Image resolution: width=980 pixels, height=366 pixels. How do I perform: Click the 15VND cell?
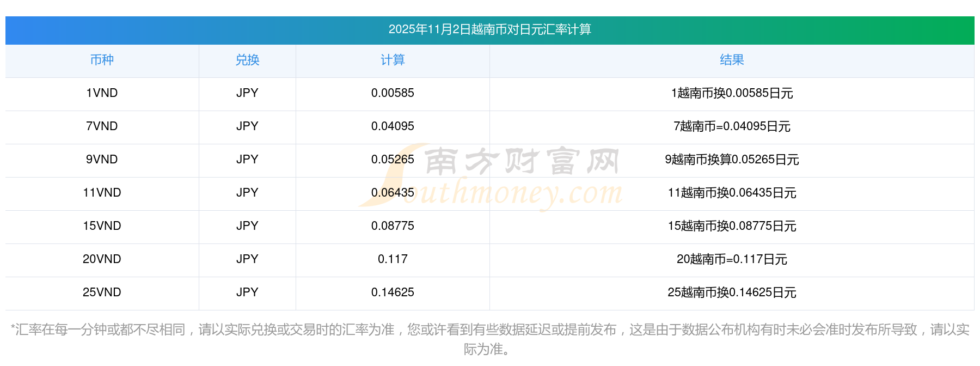(x=102, y=226)
